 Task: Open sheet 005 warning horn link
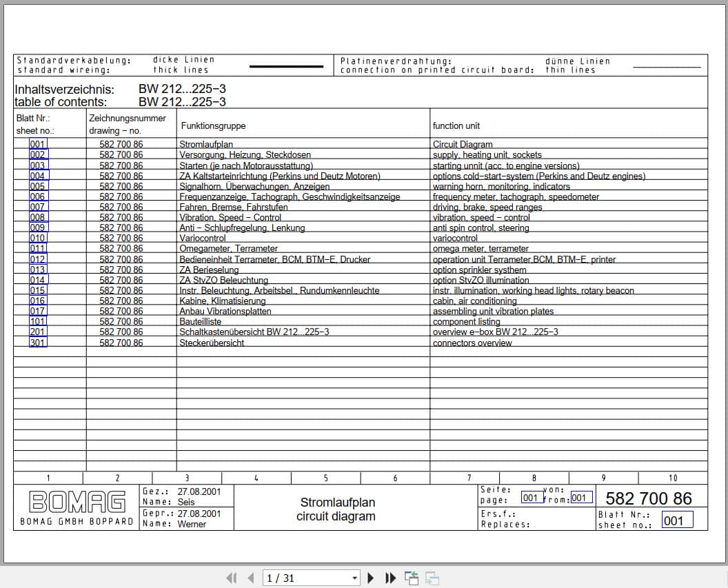click(x=38, y=186)
